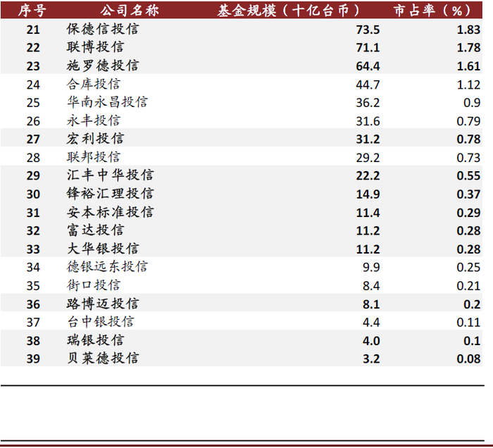Select company name 安本标准投信
The image size is (493, 448).
click(110, 212)
